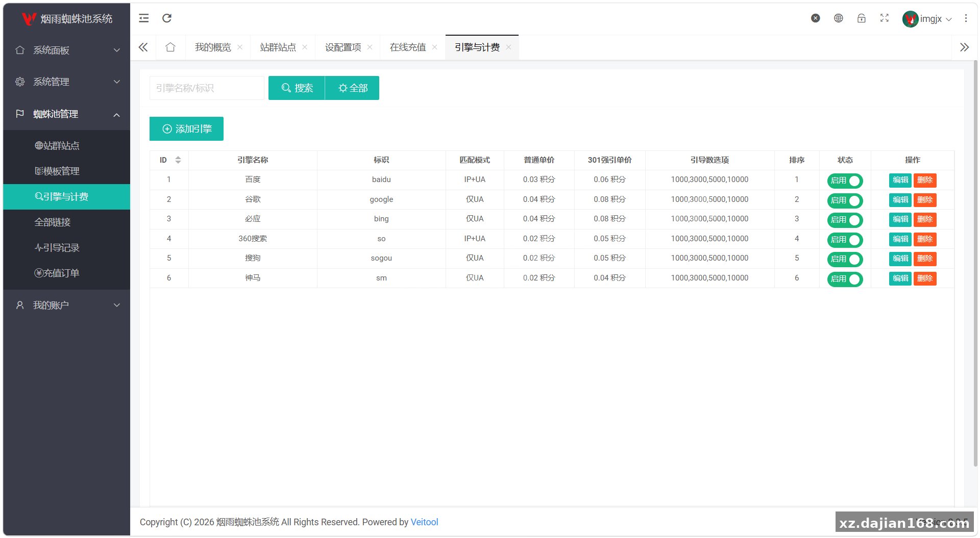Open 充值订单 in the sidebar
980x538 pixels.
click(67, 273)
